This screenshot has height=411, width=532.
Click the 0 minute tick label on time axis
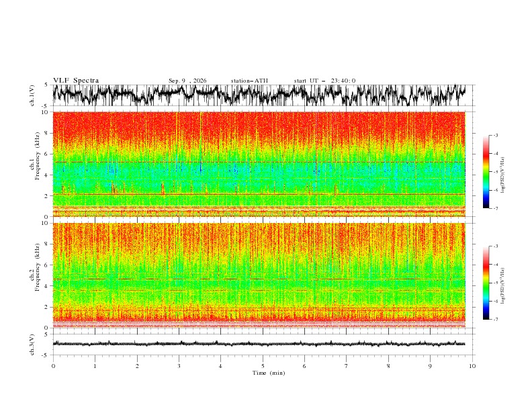[x=53, y=366]
